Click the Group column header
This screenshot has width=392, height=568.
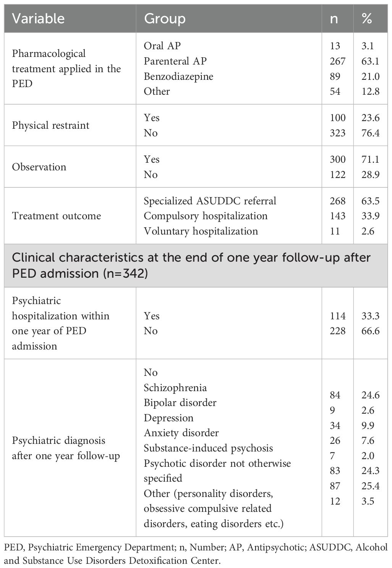pos(165,18)
